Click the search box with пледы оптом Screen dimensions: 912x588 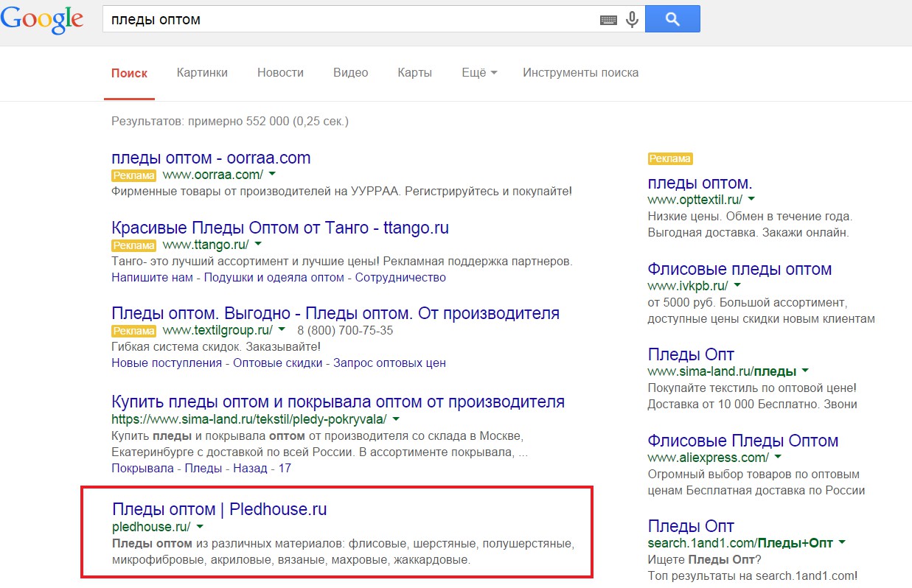[x=351, y=20]
